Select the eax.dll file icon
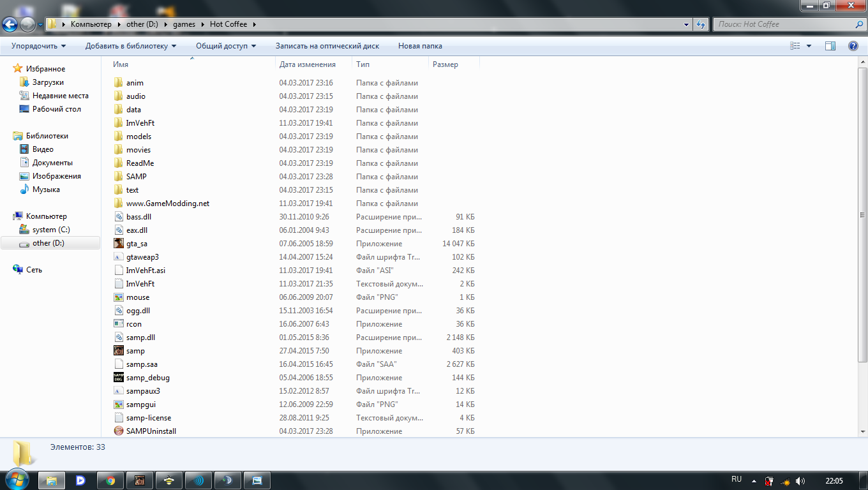The height and width of the screenshot is (490, 868). click(118, 230)
